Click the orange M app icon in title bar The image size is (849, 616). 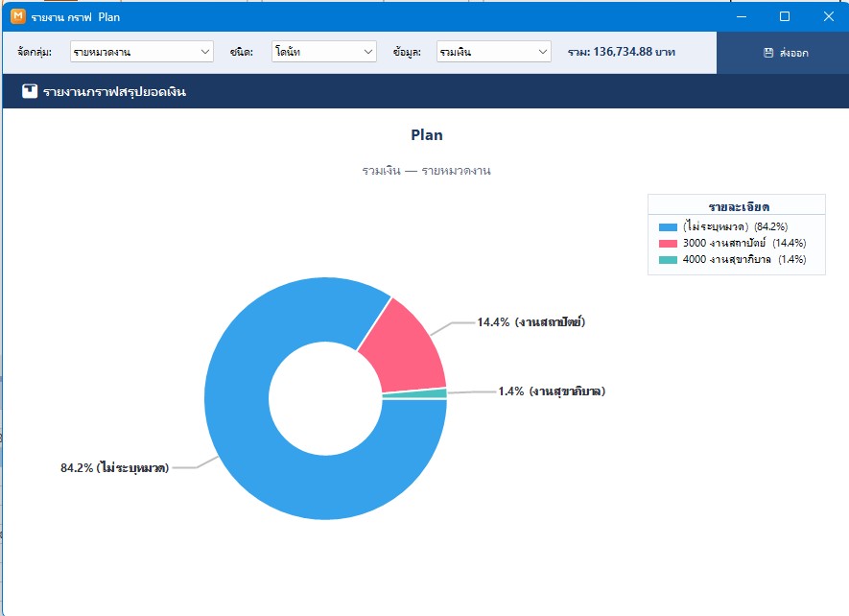click(18, 16)
